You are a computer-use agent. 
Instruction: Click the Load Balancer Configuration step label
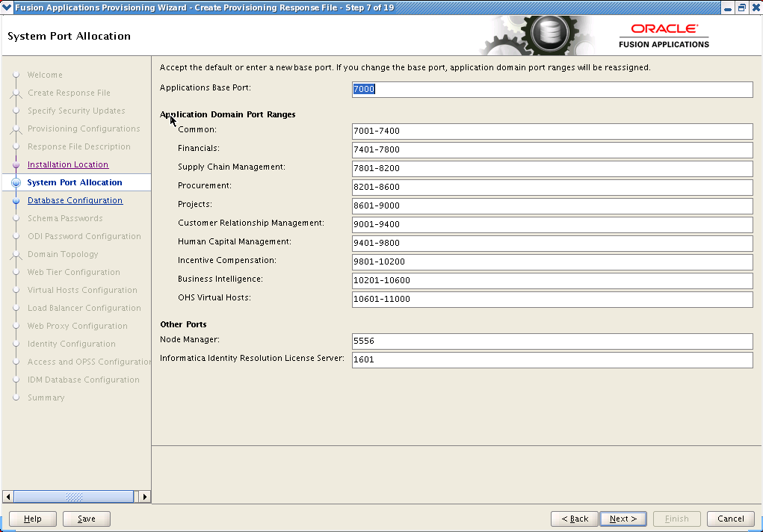pos(84,308)
